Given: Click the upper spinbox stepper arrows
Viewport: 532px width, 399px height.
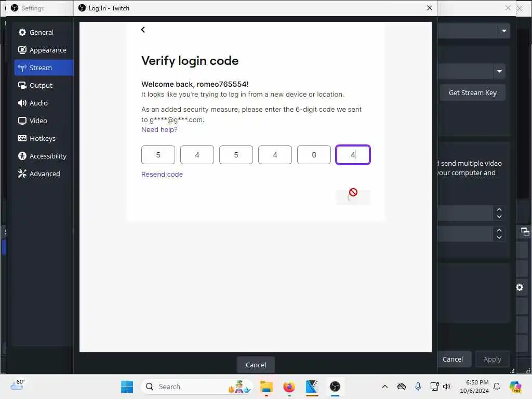Looking at the screenshot, I should coord(499,213).
